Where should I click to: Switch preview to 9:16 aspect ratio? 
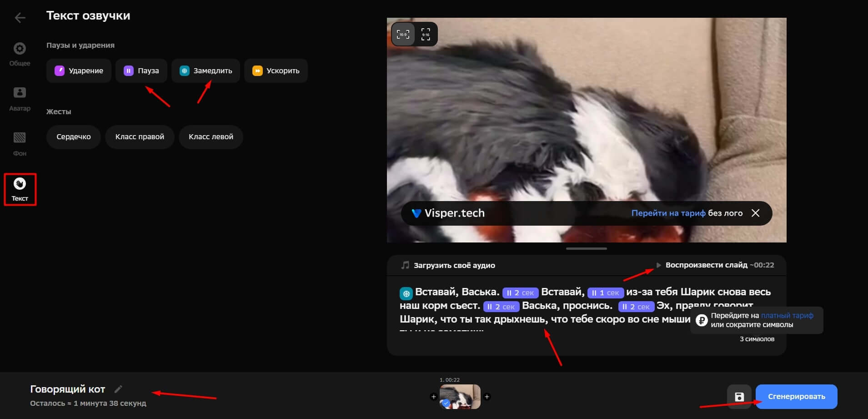pos(426,34)
